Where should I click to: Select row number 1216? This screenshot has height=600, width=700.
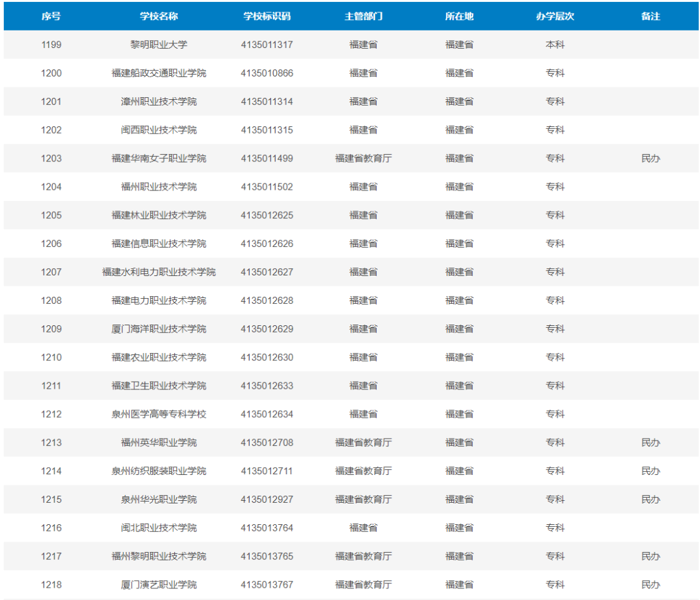pyautogui.click(x=51, y=527)
